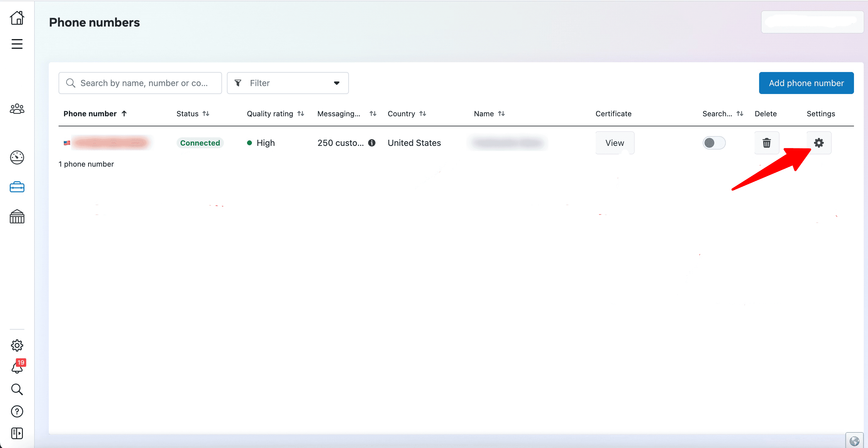
Task: Click the messaging limit info icon
Action: coord(372,143)
